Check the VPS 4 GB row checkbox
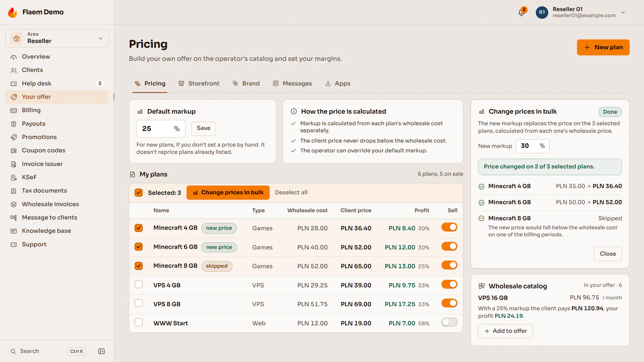 point(138,285)
